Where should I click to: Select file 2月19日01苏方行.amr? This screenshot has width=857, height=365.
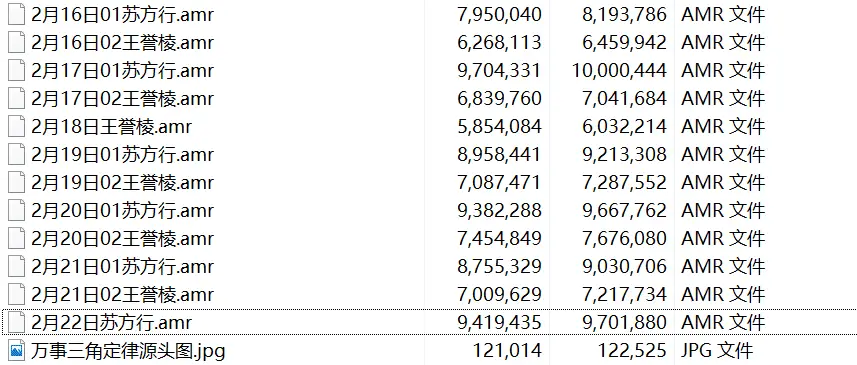122,154
